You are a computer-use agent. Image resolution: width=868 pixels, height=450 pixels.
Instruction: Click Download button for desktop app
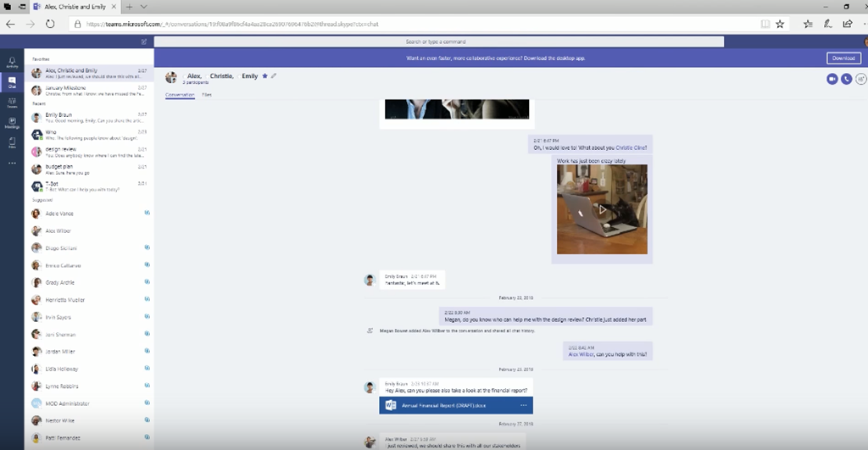tap(843, 58)
